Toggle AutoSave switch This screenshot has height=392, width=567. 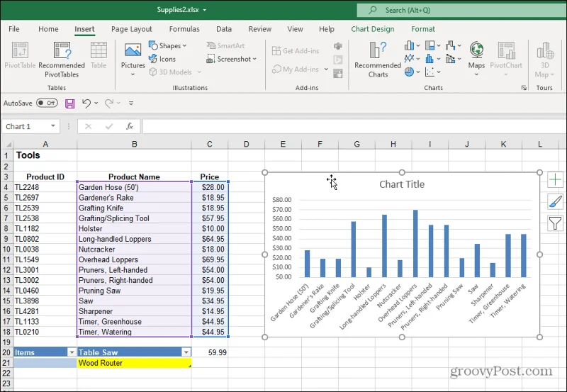coord(47,103)
